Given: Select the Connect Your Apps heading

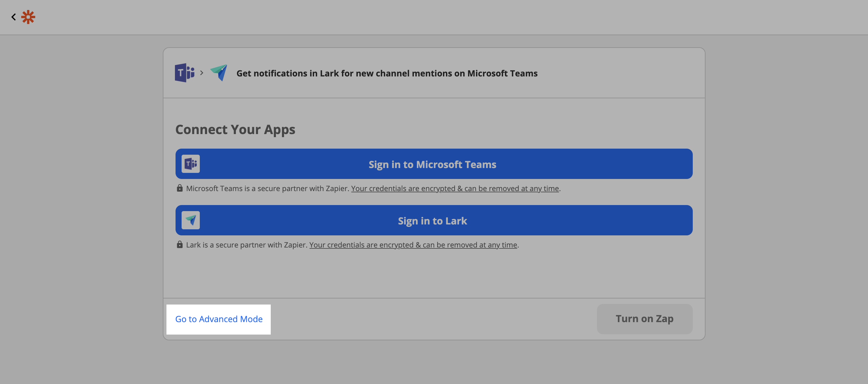Looking at the screenshot, I should tap(235, 129).
